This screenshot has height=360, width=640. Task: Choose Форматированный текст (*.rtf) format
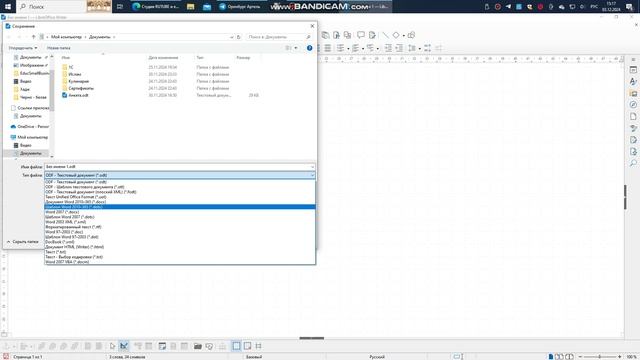click(x=180, y=227)
